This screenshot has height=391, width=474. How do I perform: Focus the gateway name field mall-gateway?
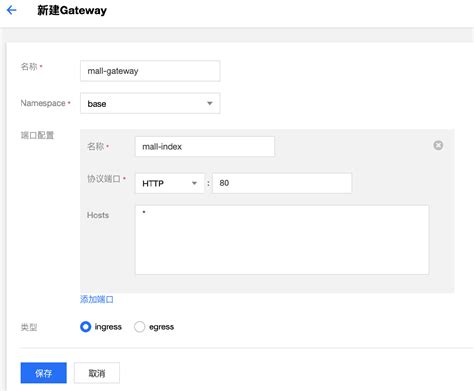tap(150, 71)
